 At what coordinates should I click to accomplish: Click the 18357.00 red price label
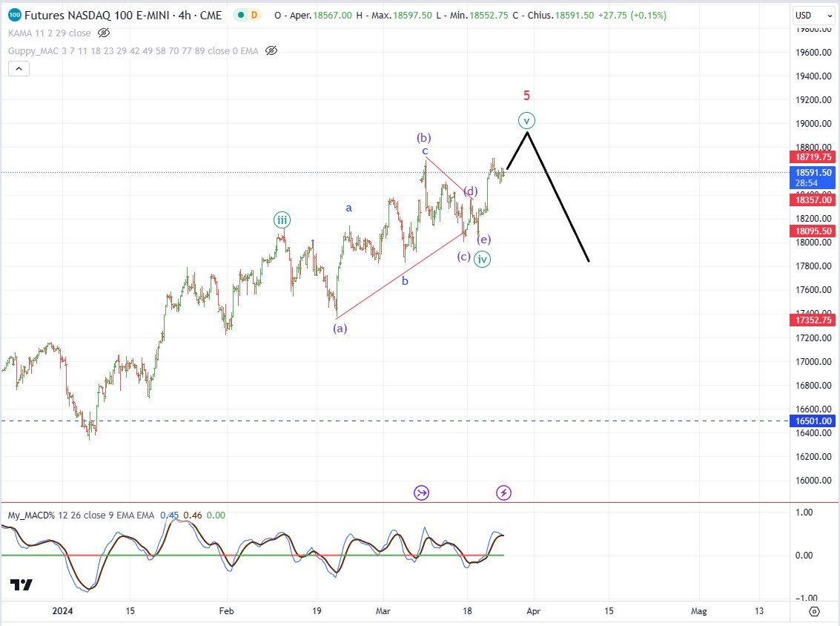[813, 200]
